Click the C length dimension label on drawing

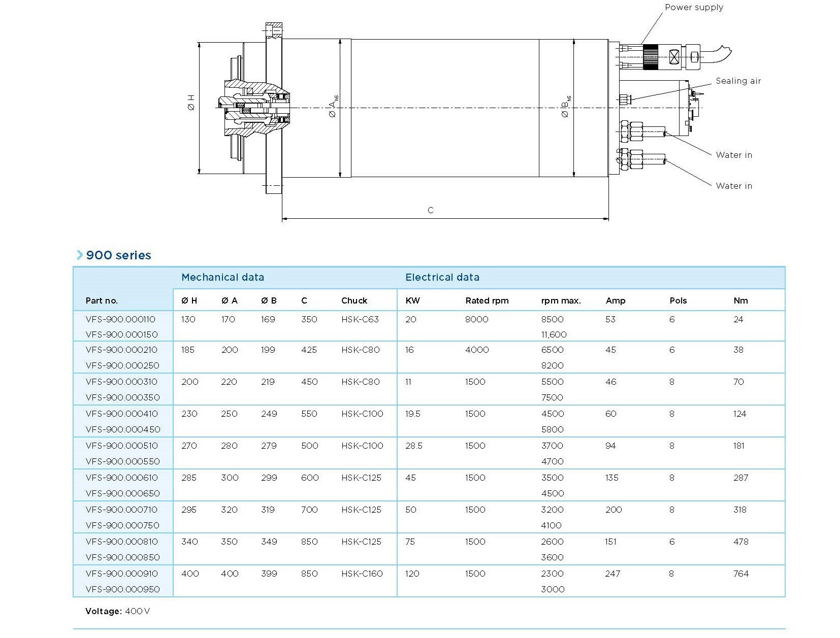431,210
